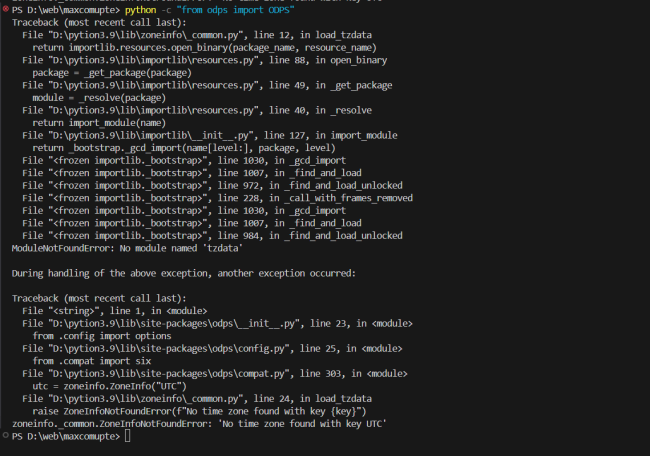Click the "from .compat import six" line

91,361
